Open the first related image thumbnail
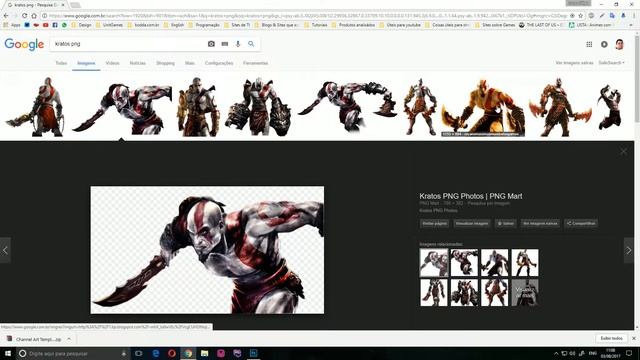The width and height of the screenshot is (640, 360). (433, 262)
